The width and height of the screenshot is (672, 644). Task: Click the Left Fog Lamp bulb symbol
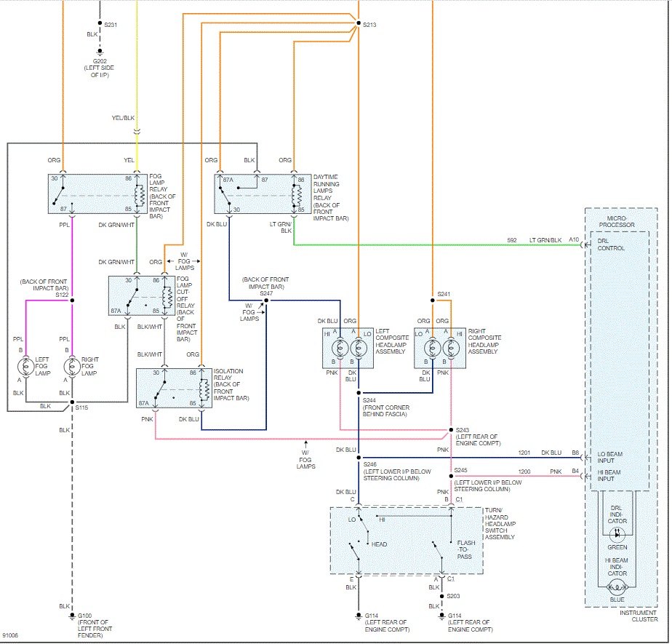point(25,367)
